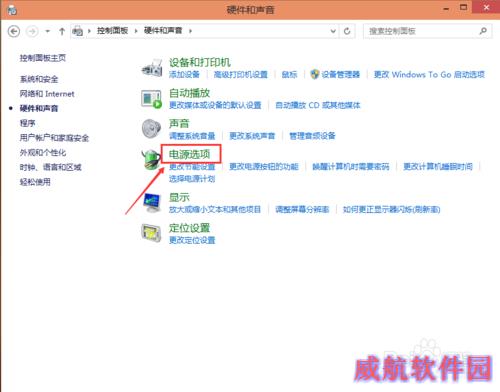Select 系统和安全 in the sidebar
Image resolution: width=500 pixels, height=392 pixels.
[39, 79]
